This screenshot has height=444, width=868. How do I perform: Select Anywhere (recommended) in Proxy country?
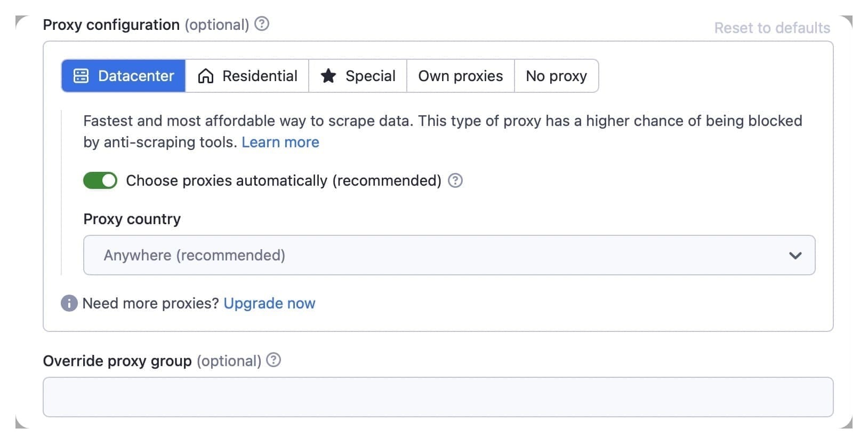[x=195, y=255]
